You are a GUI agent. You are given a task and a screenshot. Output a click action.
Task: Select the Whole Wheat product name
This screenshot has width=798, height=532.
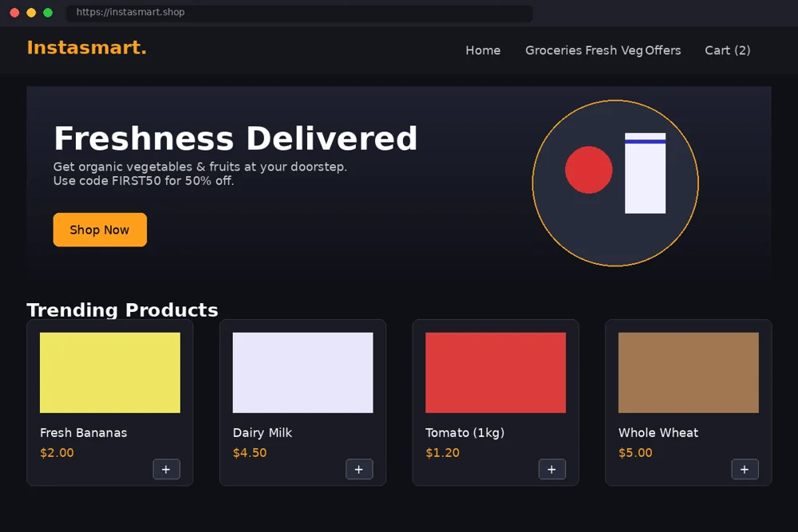(658, 433)
